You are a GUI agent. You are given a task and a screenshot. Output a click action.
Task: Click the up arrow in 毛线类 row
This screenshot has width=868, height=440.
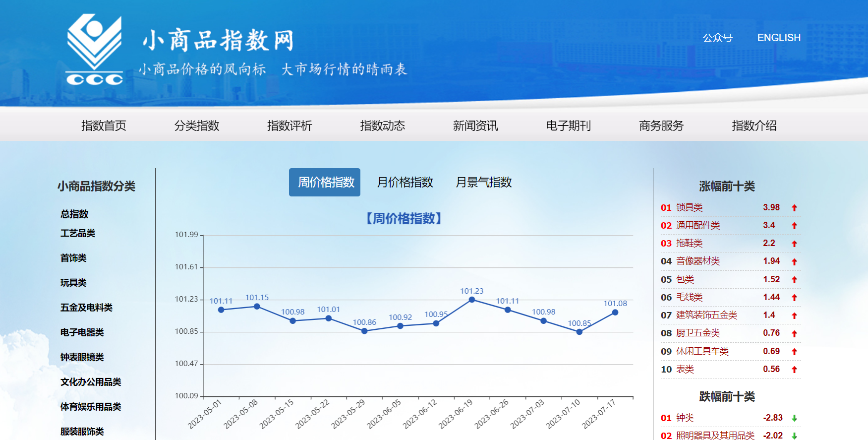click(794, 298)
